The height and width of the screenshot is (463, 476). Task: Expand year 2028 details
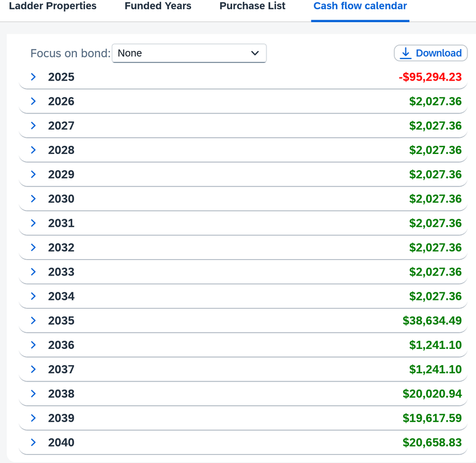click(x=34, y=150)
